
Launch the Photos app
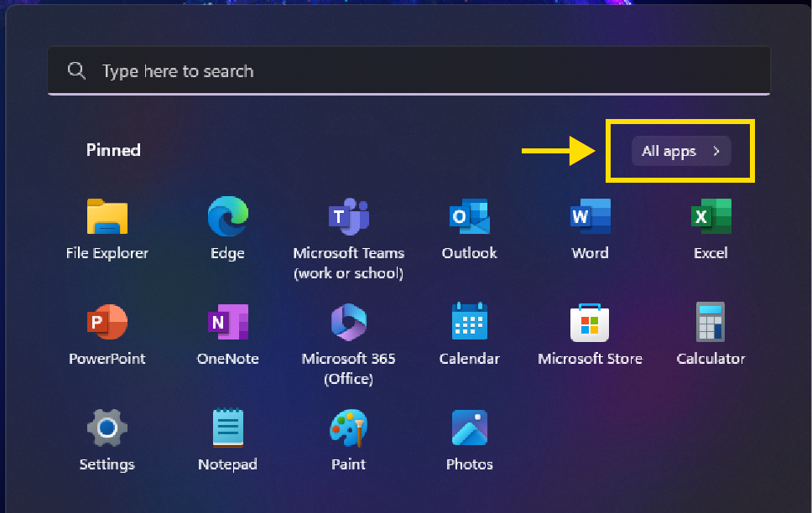click(x=469, y=428)
